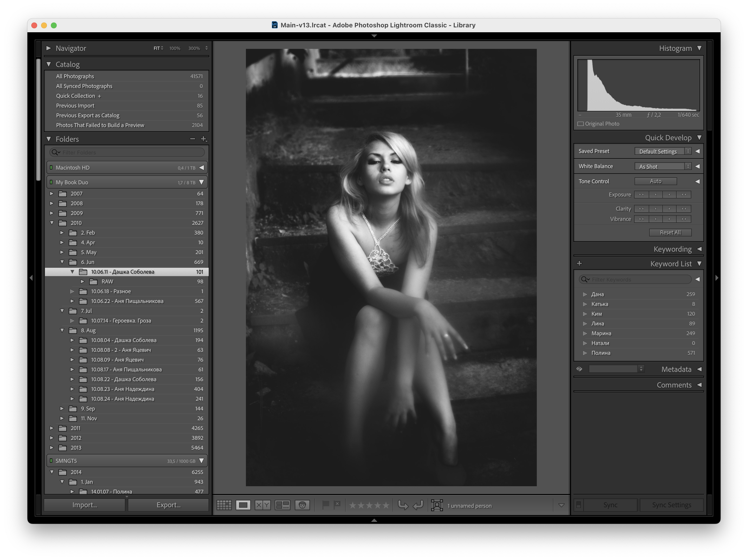The height and width of the screenshot is (560, 748).
Task: Collapse the Quick Develop panel
Action: click(699, 138)
